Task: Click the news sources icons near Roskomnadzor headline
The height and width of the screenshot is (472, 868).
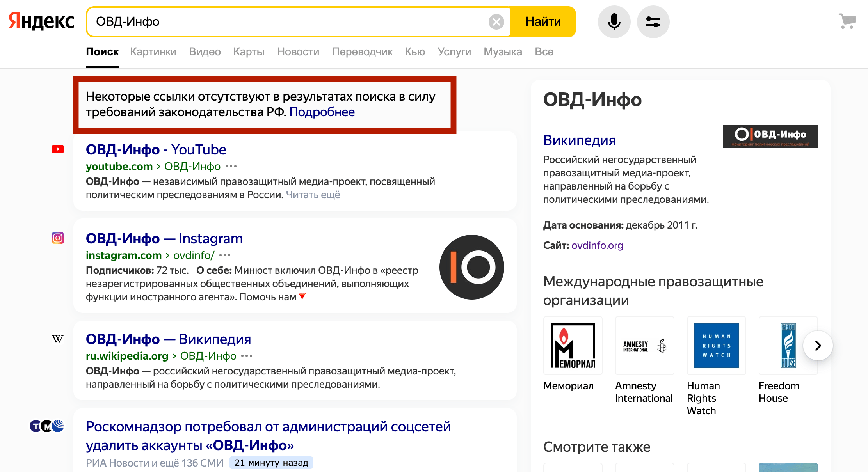Action: coord(47,426)
